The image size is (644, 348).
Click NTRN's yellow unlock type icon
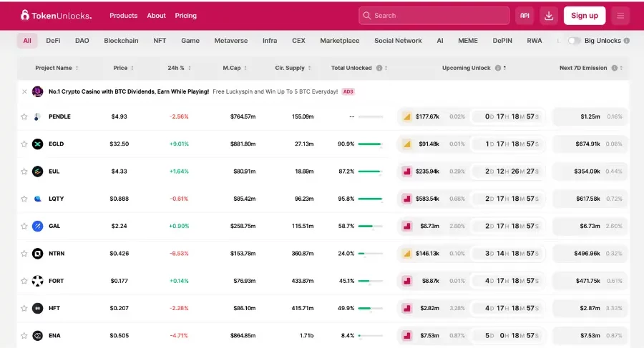406,254
